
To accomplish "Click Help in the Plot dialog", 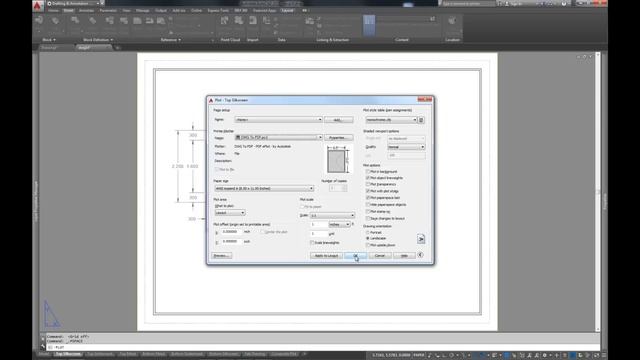I will click(404, 256).
